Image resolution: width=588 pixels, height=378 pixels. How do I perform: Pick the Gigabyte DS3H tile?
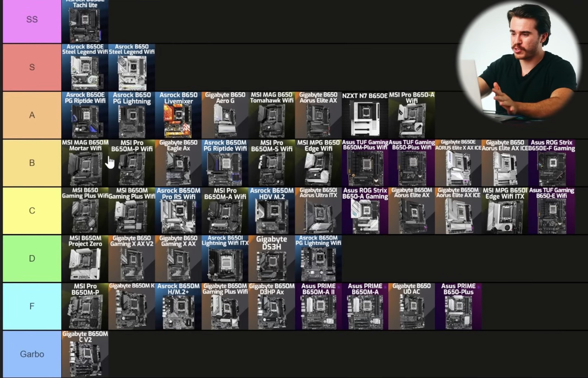(x=272, y=258)
